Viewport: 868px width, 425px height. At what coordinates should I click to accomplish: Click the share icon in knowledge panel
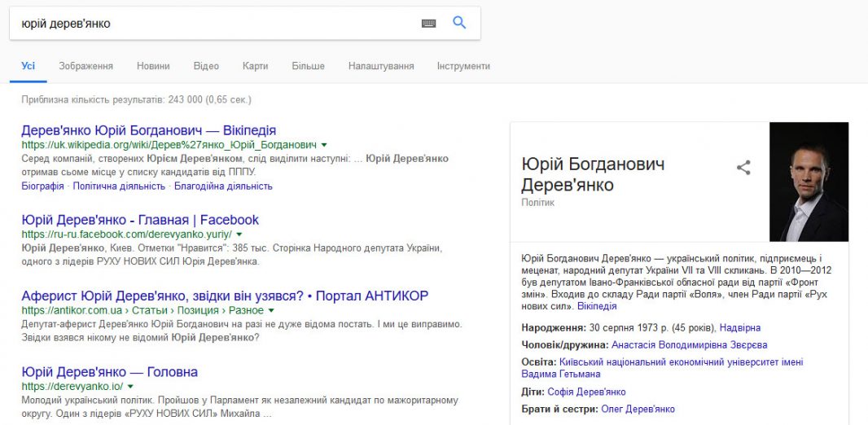click(x=743, y=168)
